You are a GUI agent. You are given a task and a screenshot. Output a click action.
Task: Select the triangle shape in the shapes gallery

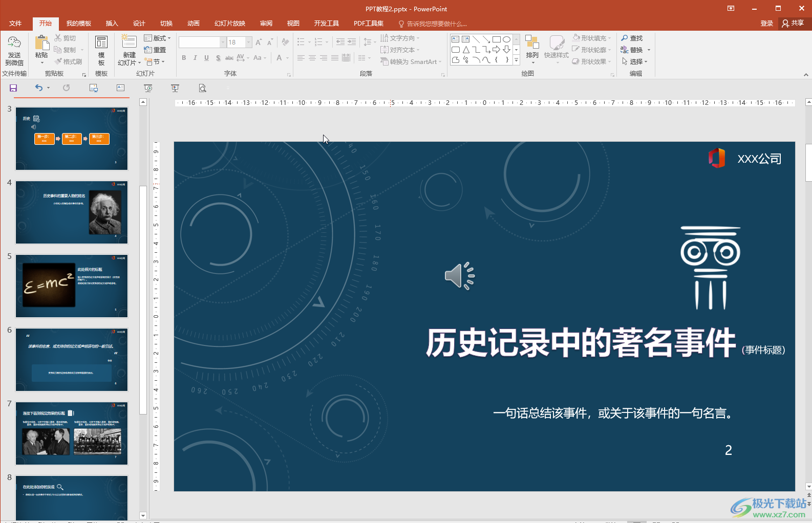click(466, 50)
